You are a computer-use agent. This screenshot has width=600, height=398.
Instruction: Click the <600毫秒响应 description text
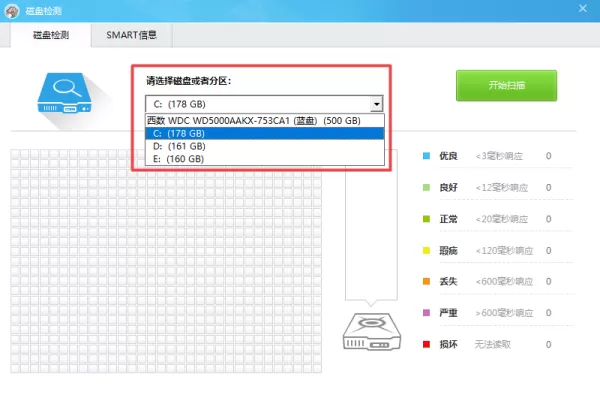(x=504, y=281)
